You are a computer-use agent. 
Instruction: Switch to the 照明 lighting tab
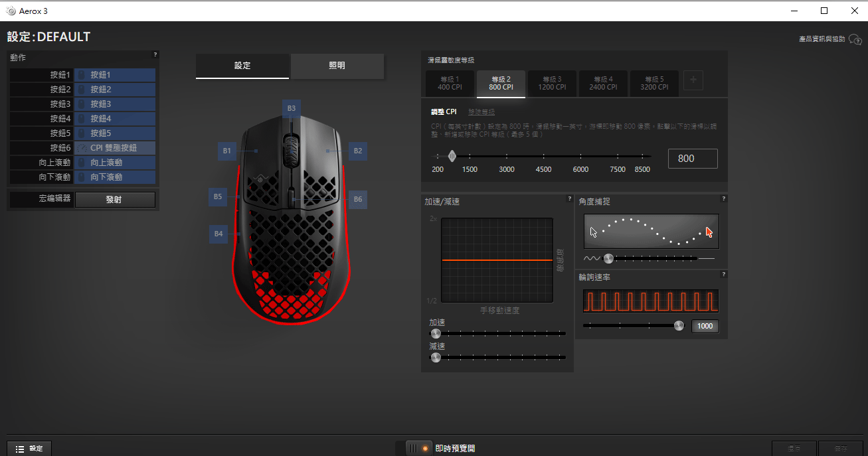[x=337, y=66]
